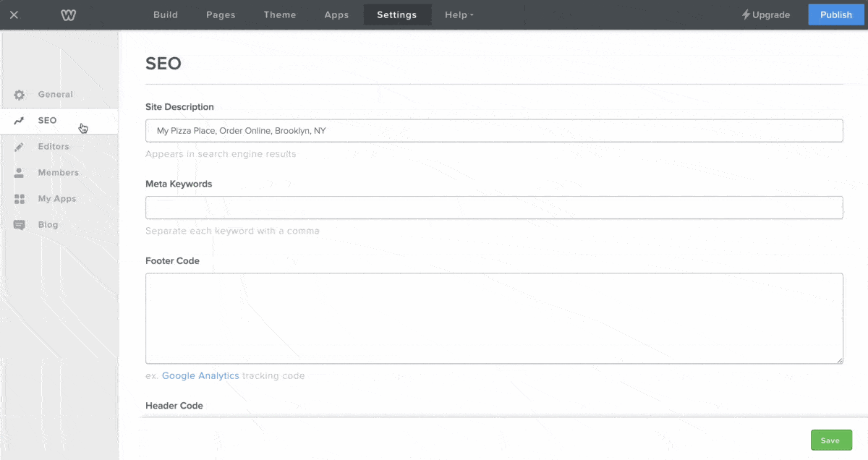Click the Upgrade lightning bolt icon
Viewport: 868px width, 460px height.
746,15
